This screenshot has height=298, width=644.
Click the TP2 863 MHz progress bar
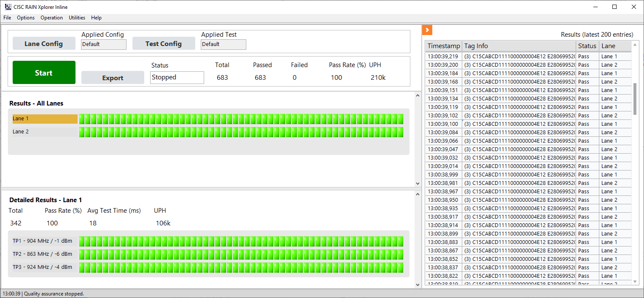click(241, 255)
